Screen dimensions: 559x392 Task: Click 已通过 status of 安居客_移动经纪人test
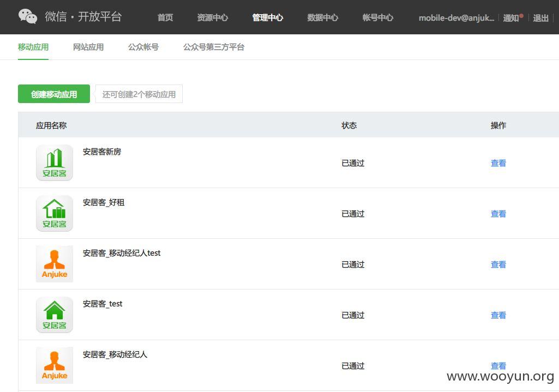353,264
